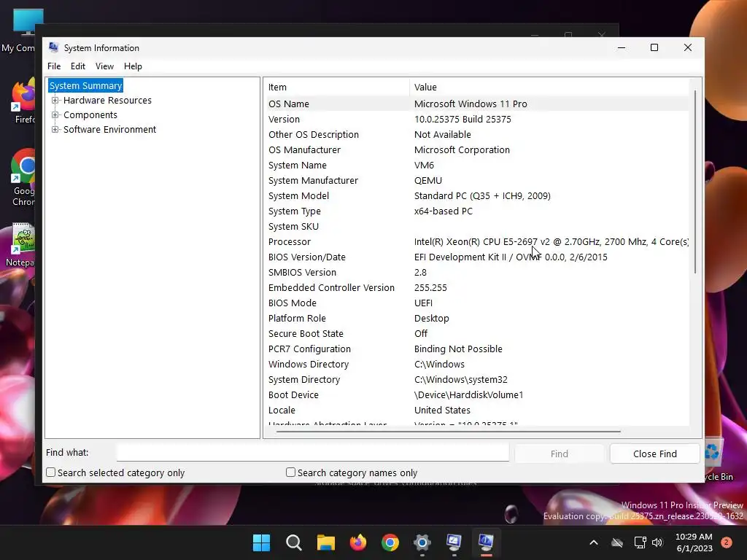
Task: Open the Edit menu
Action: (x=77, y=66)
